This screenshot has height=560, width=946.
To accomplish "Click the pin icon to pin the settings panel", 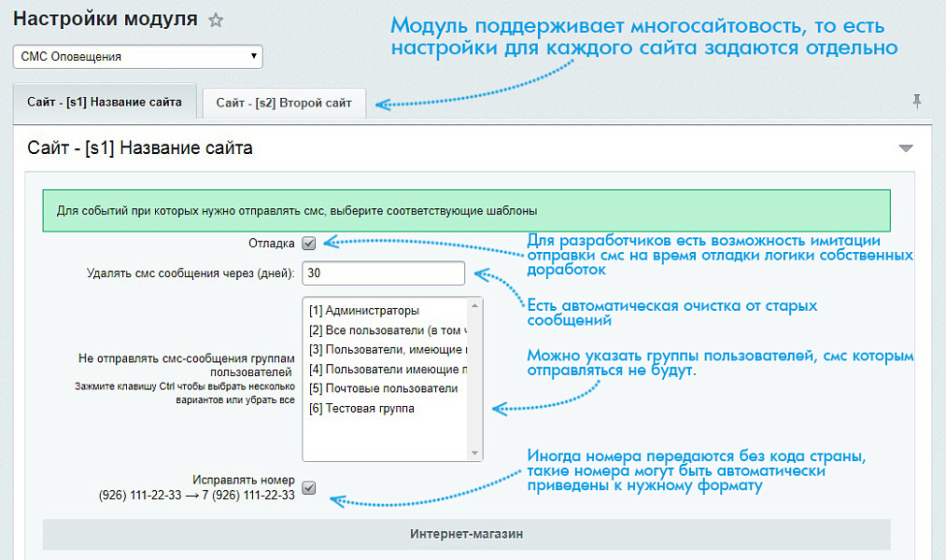I will 917,102.
